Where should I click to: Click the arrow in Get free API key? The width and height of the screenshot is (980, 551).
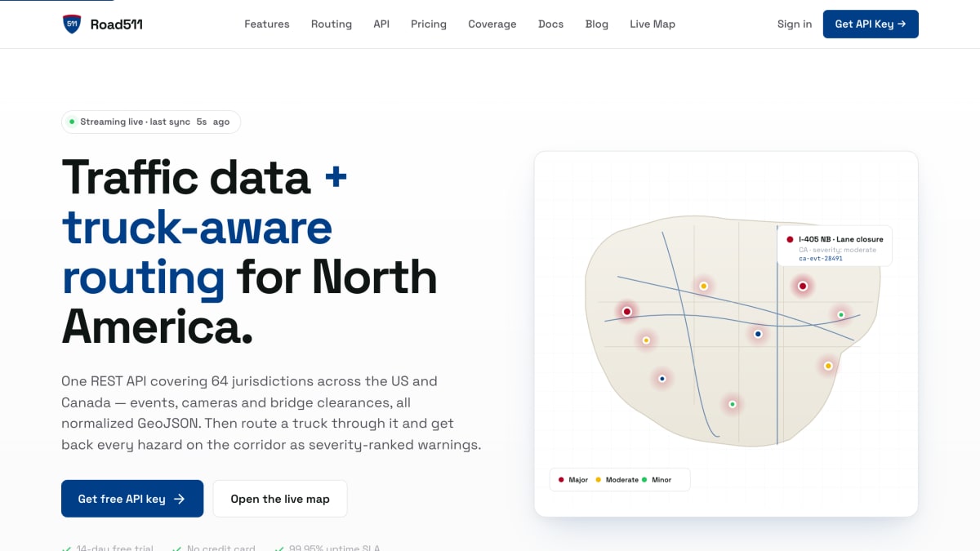point(179,499)
